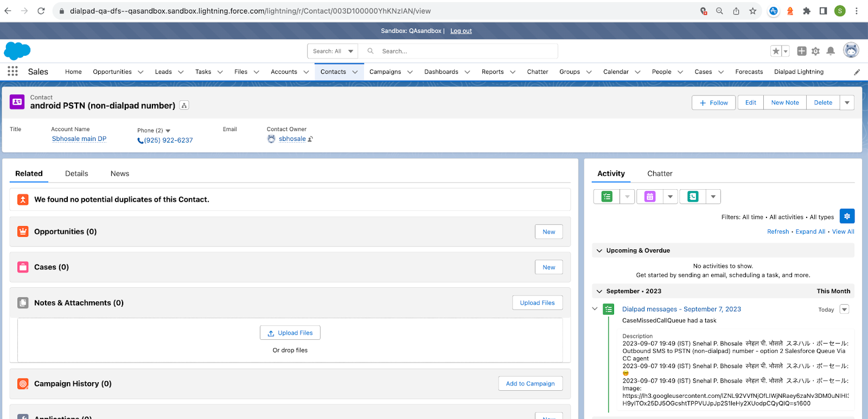Open the Sbhosale main DP account link
This screenshot has height=419, width=868.
(79, 139)
